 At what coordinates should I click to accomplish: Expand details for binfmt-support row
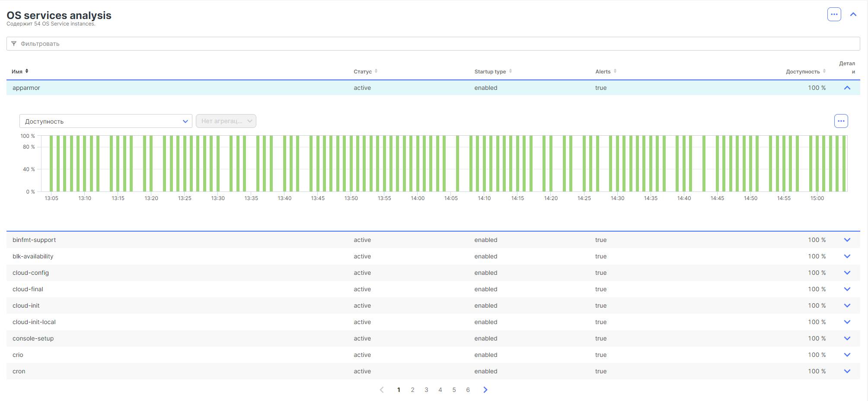[x=847, y=240]
